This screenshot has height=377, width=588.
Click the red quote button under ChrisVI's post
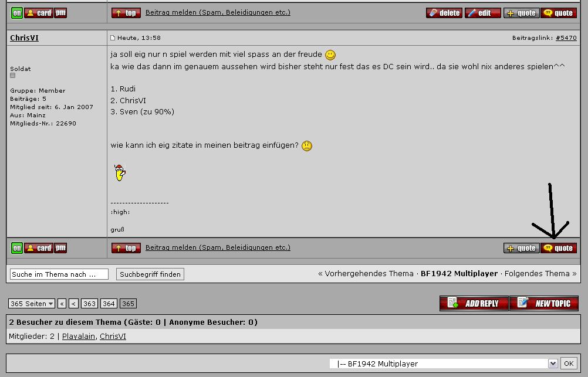559,248
